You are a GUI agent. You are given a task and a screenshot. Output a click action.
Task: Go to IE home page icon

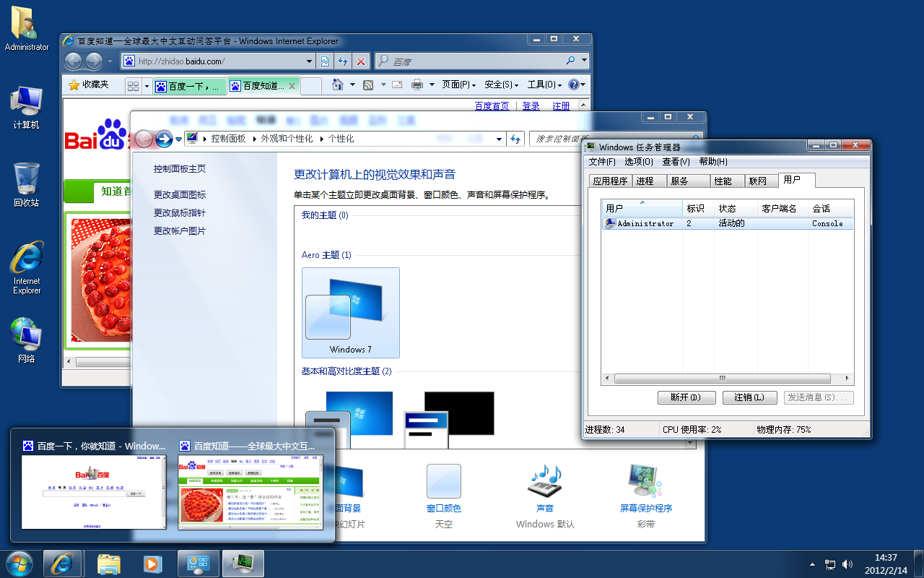pos(337,85)
